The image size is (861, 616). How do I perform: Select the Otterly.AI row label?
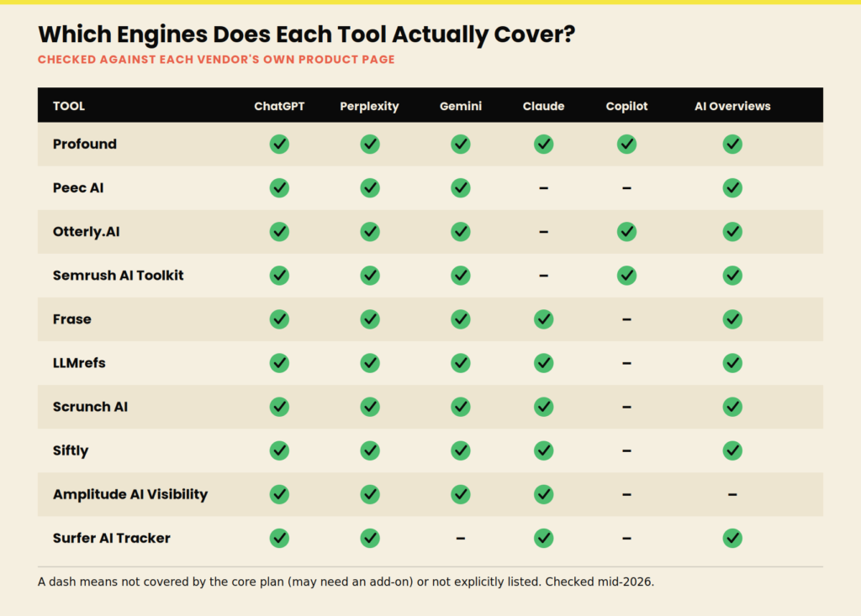click(x=87, y=232)
